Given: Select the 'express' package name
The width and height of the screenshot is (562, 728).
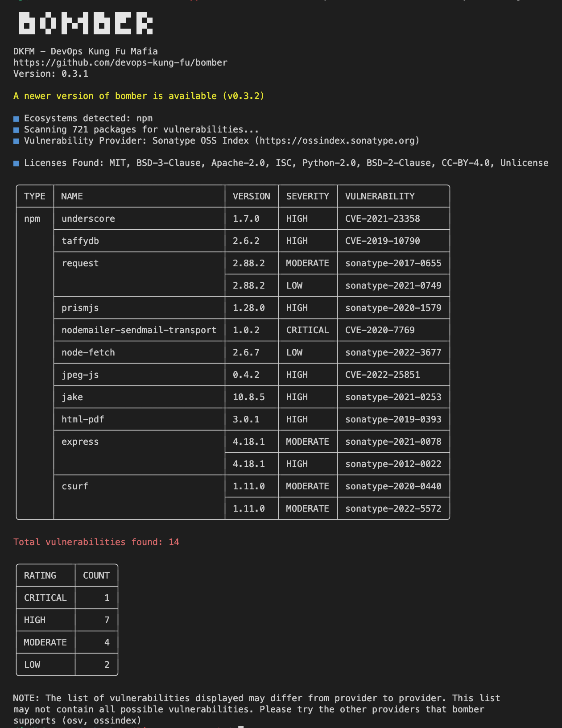Looking at the screenshot, I should [x=80, y=442].
